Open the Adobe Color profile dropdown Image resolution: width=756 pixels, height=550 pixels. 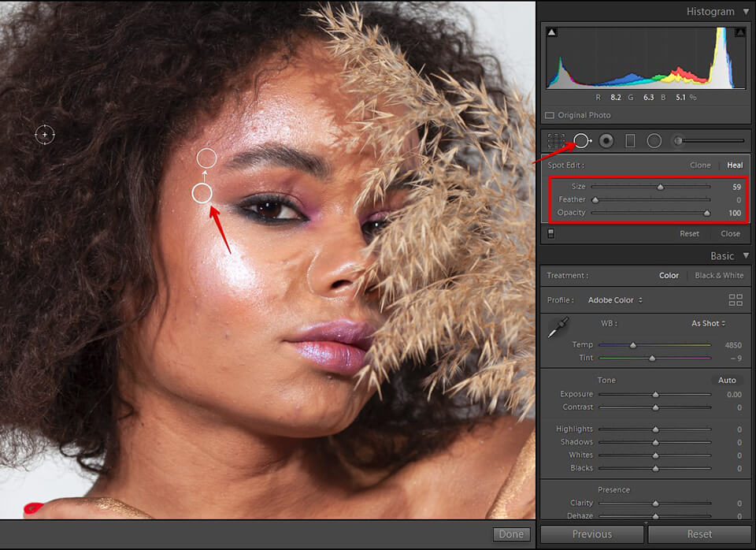[x=615, y=300]
